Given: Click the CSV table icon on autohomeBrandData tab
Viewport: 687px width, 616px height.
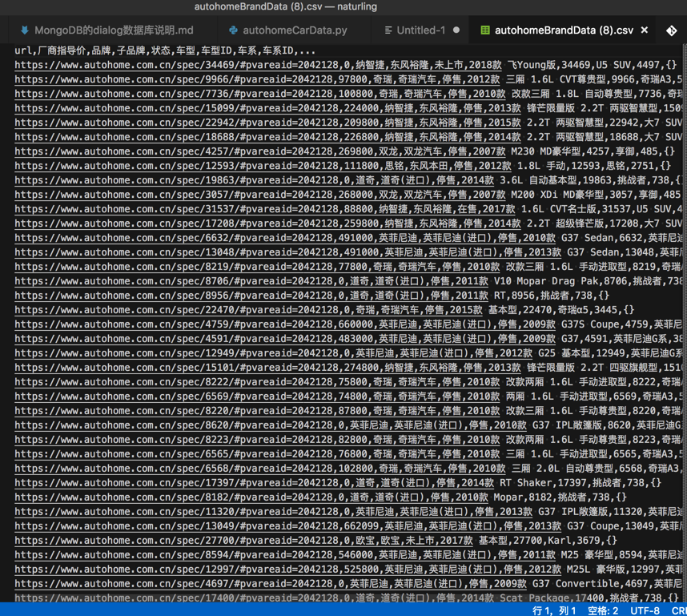Looking at the screenshot, I should coord(485,30).
